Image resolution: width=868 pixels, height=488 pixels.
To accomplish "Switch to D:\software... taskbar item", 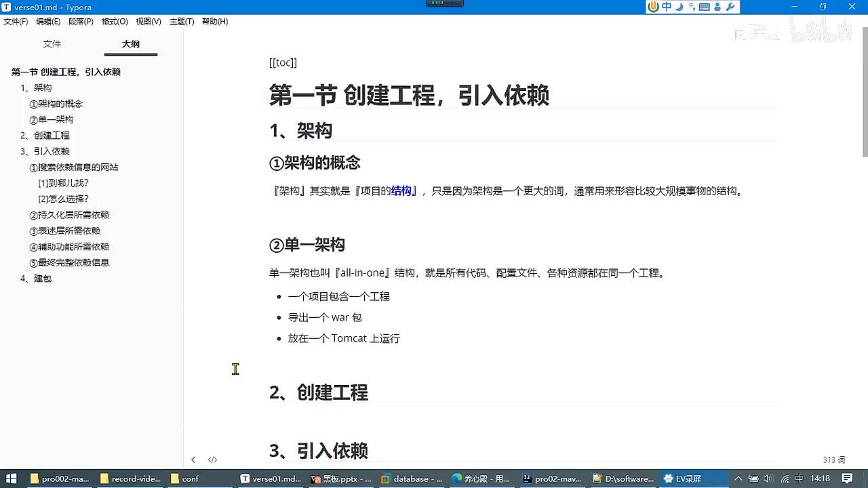I will (623, 479).
